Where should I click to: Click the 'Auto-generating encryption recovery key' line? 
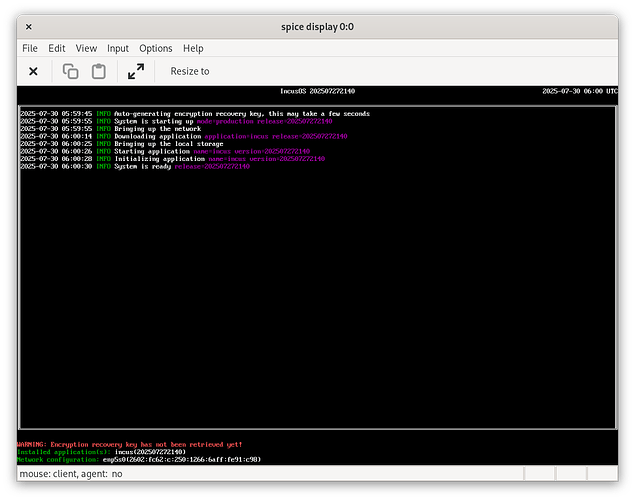195,114
